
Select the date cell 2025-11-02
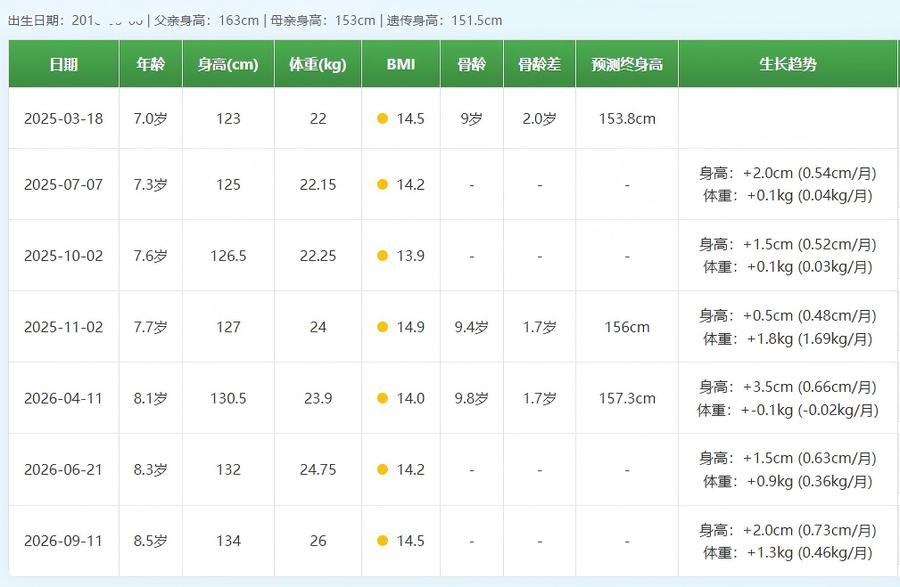point(63,327)
